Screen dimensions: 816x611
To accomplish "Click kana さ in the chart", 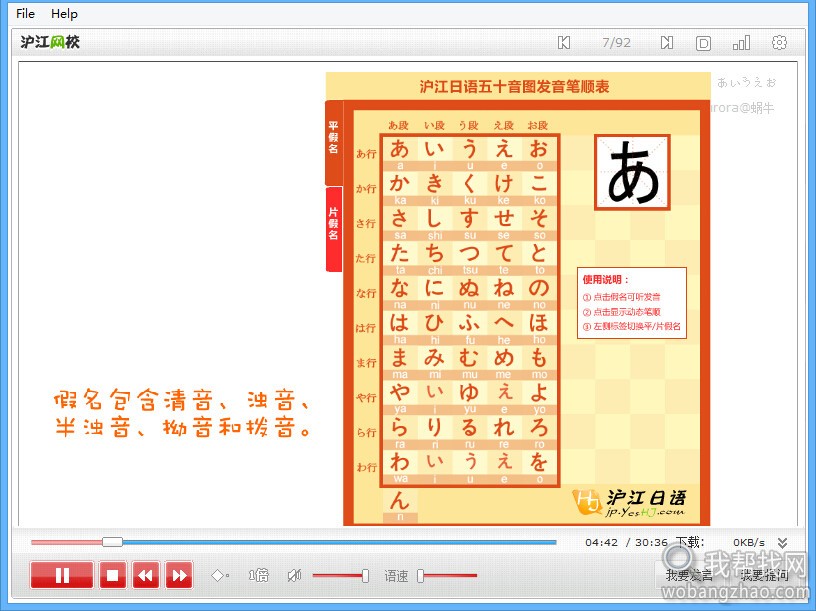I will click(x=400, y=218).
